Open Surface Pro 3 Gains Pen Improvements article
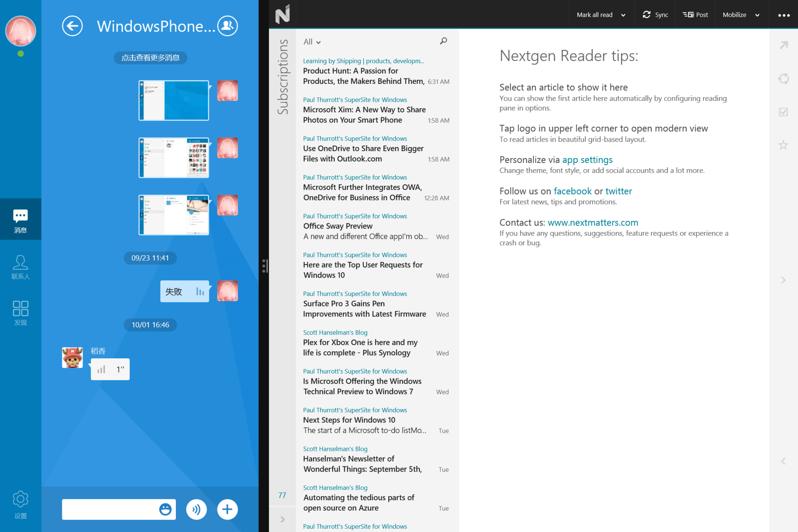 point(376,304)
